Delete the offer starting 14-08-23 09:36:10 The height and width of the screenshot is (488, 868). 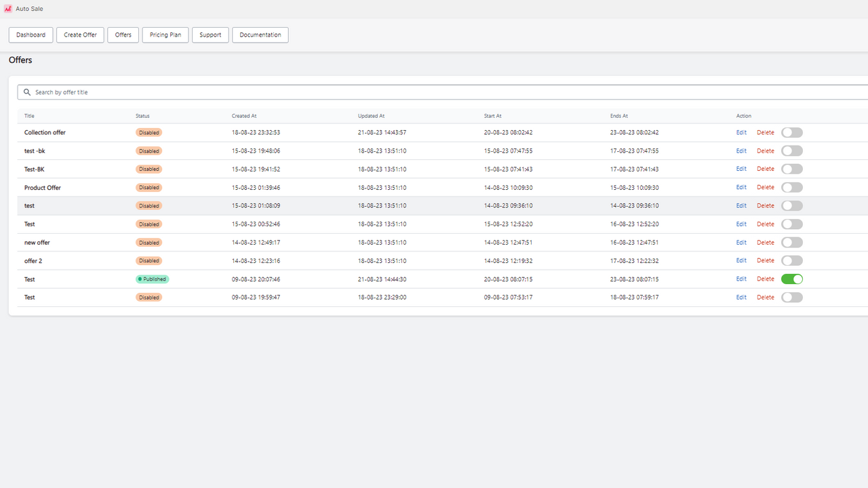(766, 205)
